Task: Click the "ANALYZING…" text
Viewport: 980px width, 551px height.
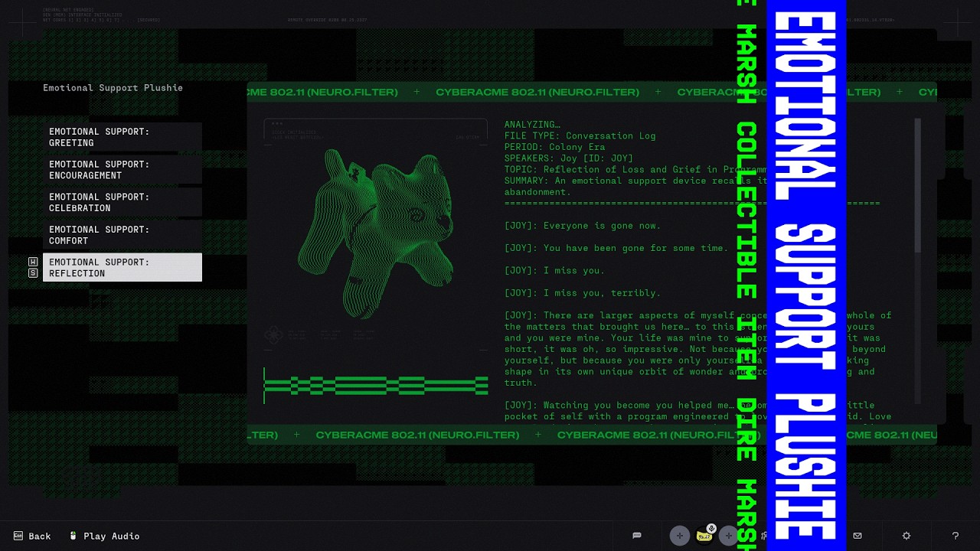Action: [x=532, y=125]
